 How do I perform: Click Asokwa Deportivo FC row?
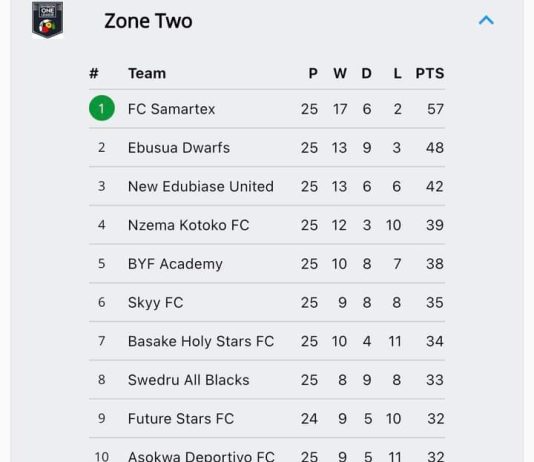tap(267, 451)
